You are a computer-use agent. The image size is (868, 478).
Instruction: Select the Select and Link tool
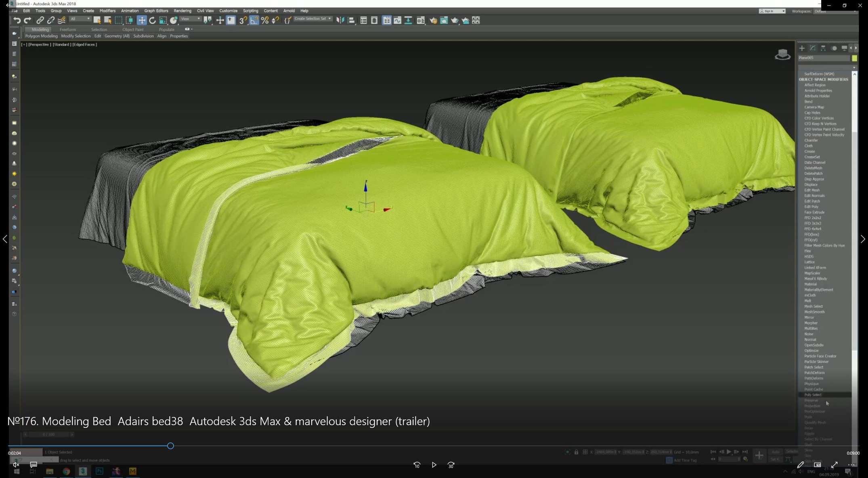point(40,20)
